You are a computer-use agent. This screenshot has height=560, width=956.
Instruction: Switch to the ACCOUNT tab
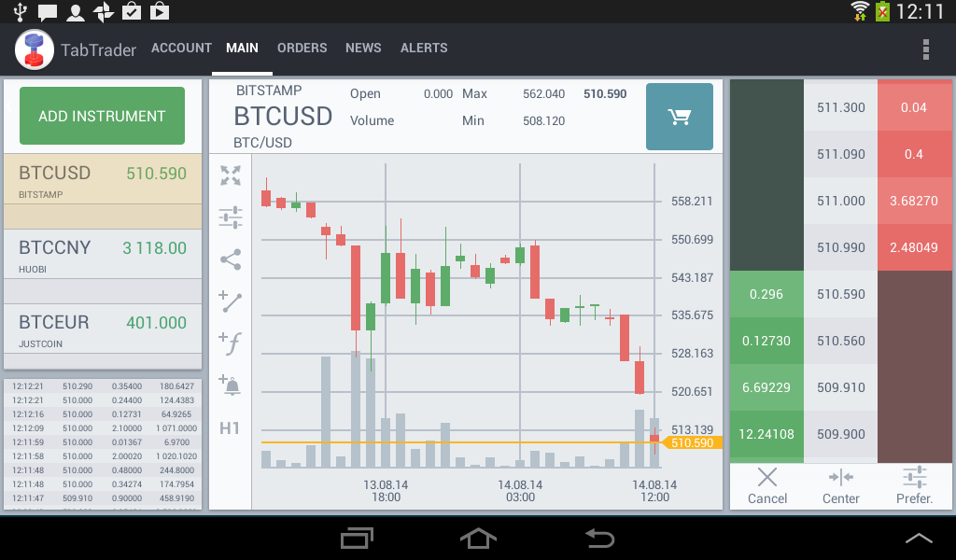[x=181, y=49]
